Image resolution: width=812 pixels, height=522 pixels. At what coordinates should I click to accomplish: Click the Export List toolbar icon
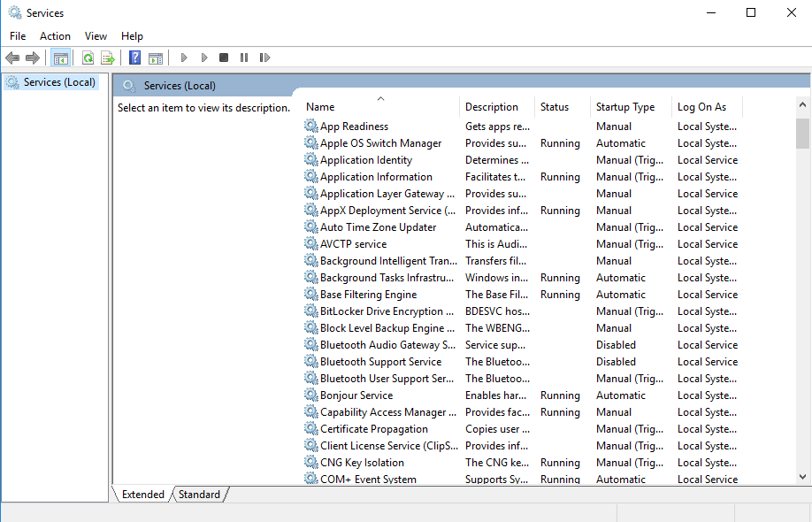tap(108, 58)
